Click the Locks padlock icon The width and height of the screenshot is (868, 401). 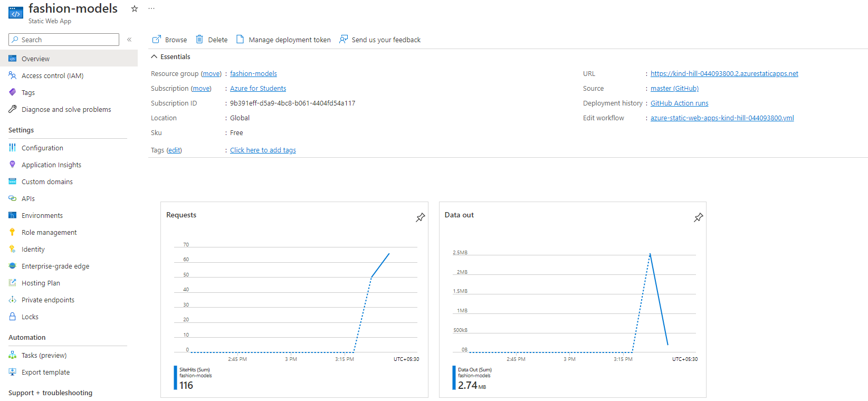[13, 317]
